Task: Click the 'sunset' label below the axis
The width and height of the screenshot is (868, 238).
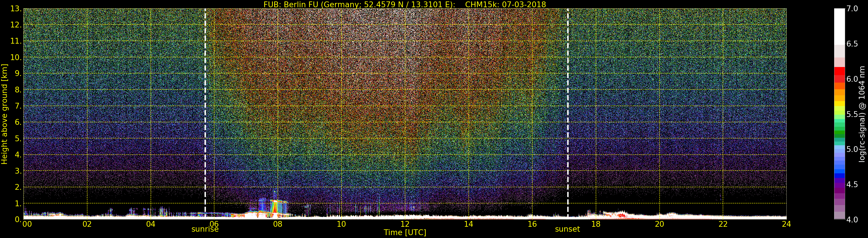Action: pos(567,229)
